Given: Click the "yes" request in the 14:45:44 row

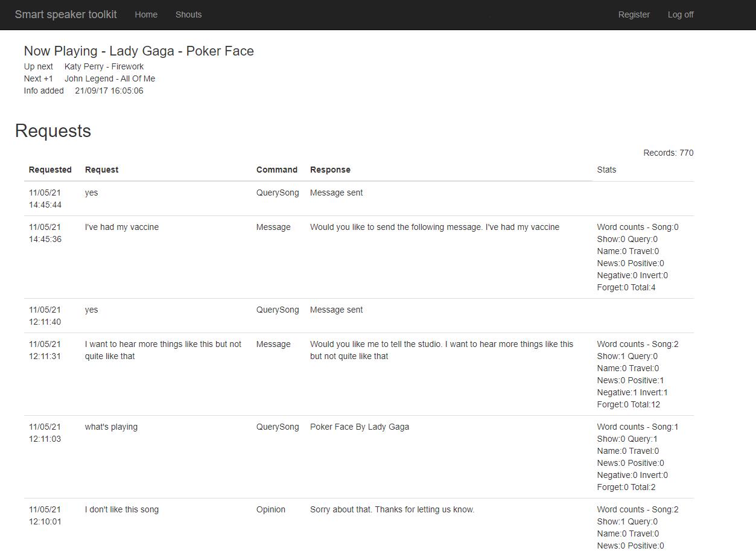Looking at the screenshot, I should 91,193.
